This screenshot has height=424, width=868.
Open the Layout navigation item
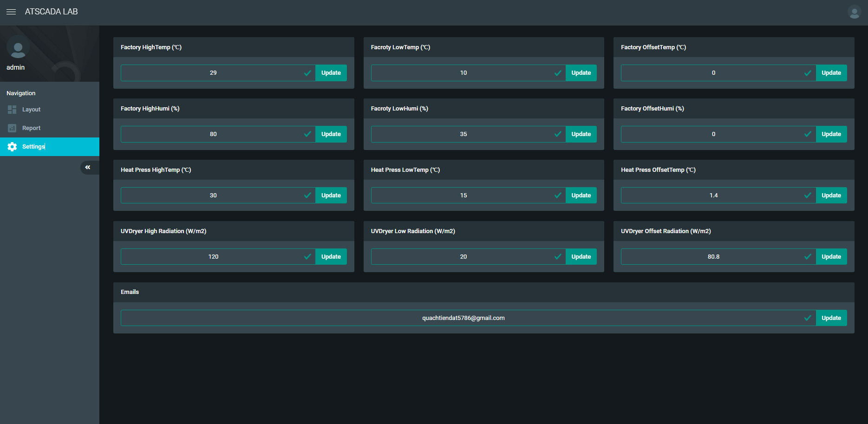pos(32,110)
